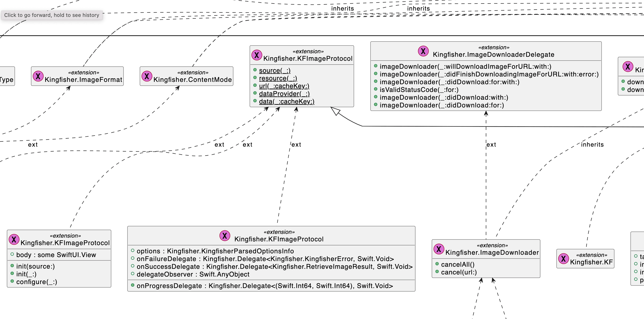The height and width of the screenshot is (319, 644).
Task: Follow the url(_:cacheKey:) link
Action: 285,86
